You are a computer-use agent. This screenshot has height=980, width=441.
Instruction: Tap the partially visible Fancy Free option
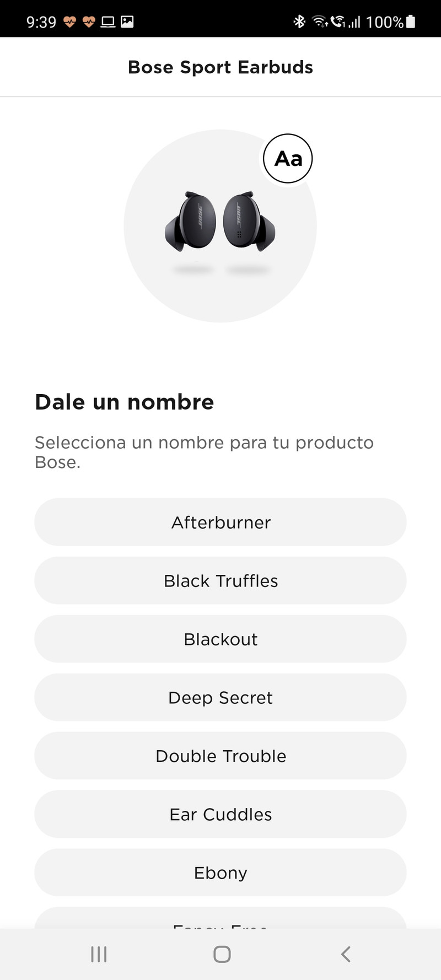tap(220, 919)
